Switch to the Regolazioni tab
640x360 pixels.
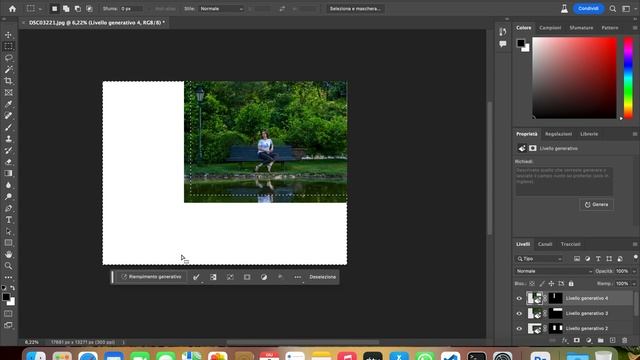558,134
